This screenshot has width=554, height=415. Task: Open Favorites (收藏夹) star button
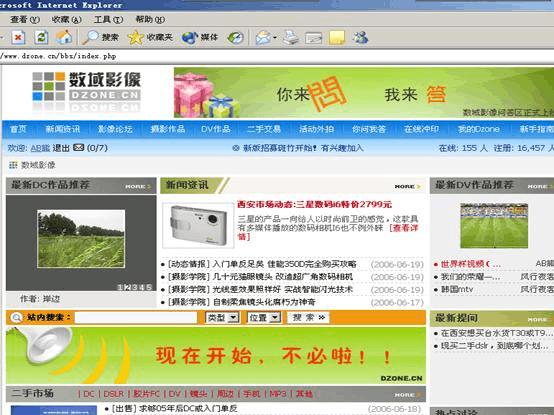(x=150, y=37)
